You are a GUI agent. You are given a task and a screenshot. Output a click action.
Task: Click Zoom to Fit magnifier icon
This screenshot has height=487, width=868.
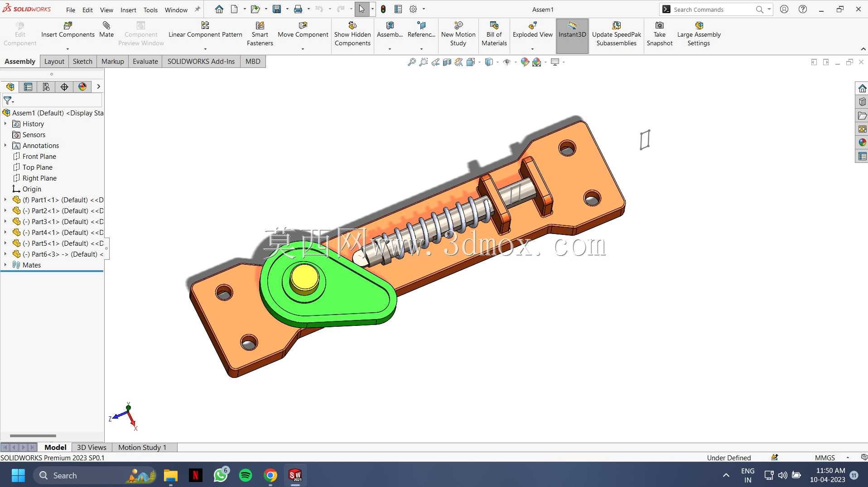tap(411, 62)
